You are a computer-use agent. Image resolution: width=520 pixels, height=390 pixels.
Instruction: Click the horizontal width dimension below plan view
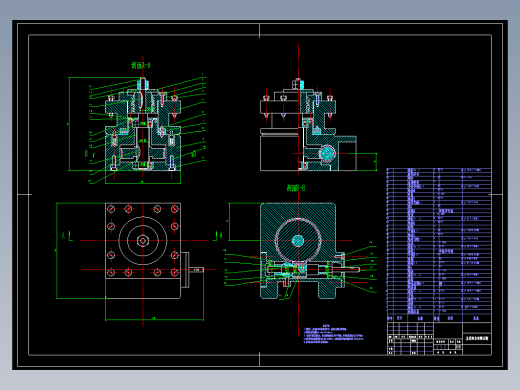pyautogui.click(x=155, y=319)
